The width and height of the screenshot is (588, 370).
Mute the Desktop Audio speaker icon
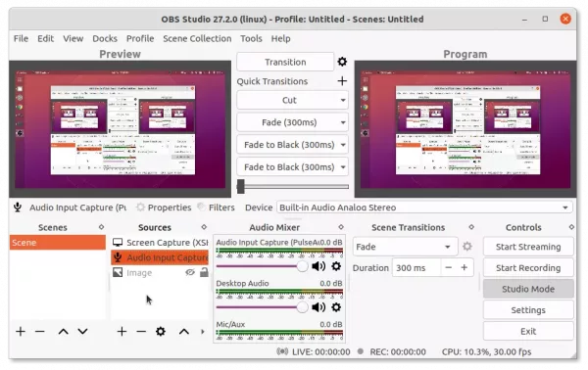tap(318, 307)
